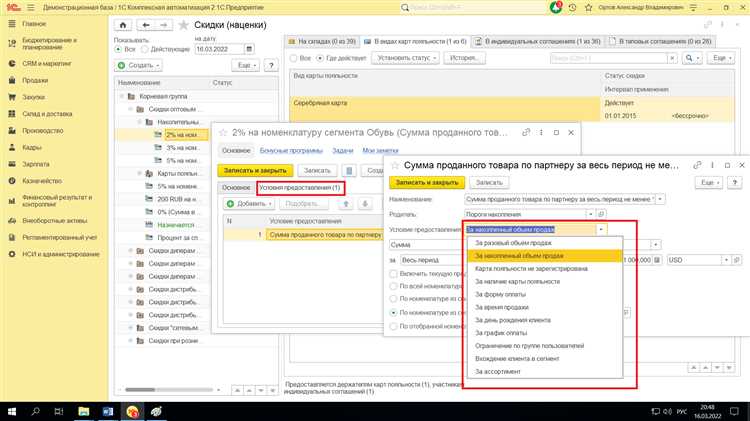Screen dimensions: 750x421
Task: Click the move up arrow in the conditions toolbar
Action: [x=348, y=203]
